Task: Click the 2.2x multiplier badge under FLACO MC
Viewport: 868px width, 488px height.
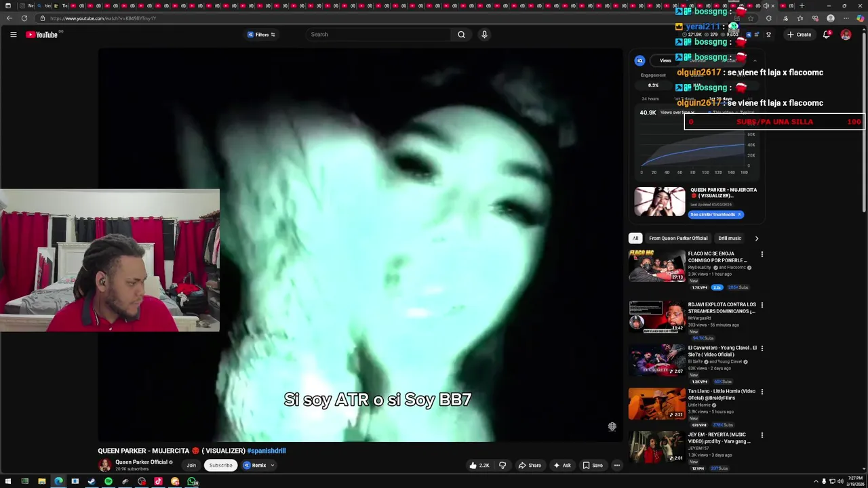Action: tap(717, 287)
